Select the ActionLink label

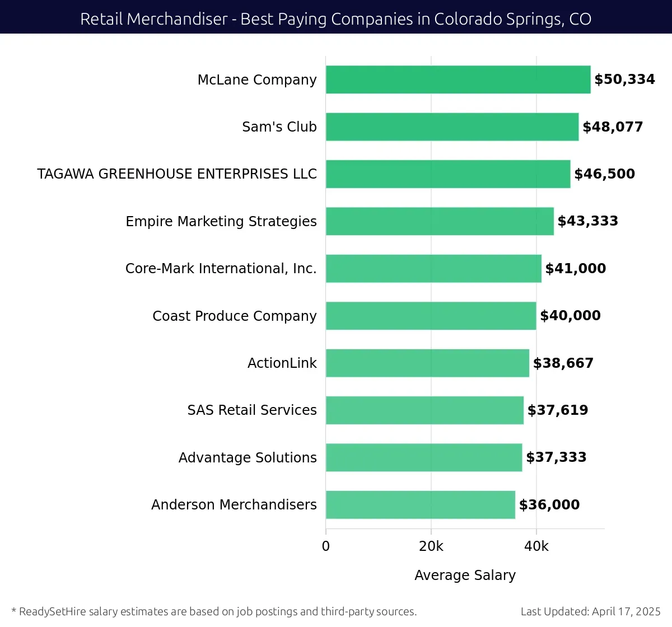coord(282,363)
